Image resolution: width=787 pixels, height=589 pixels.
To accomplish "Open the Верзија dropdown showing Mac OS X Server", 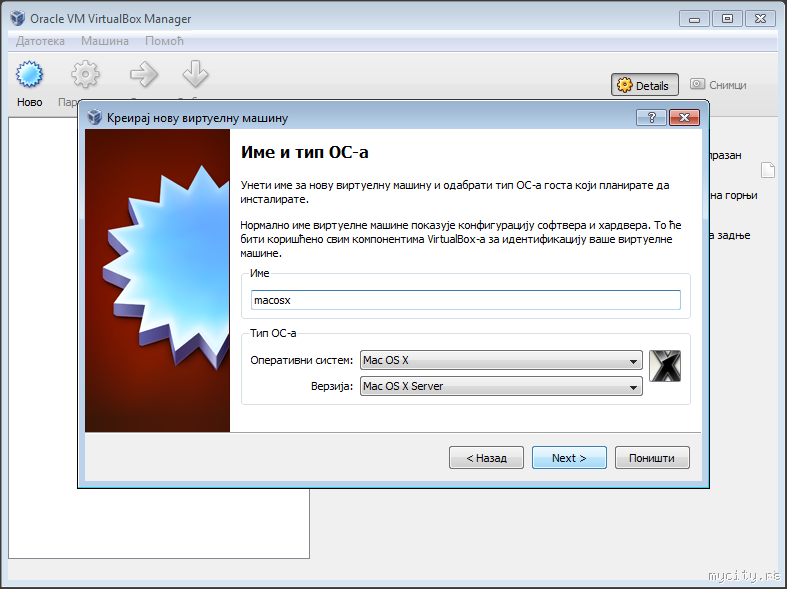I will point(501,386).
